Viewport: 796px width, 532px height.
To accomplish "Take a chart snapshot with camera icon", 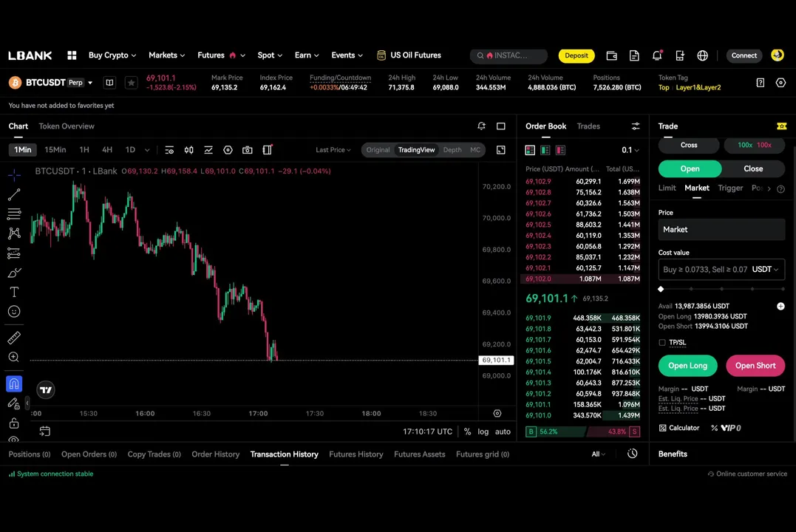I will tap(248, 150).
